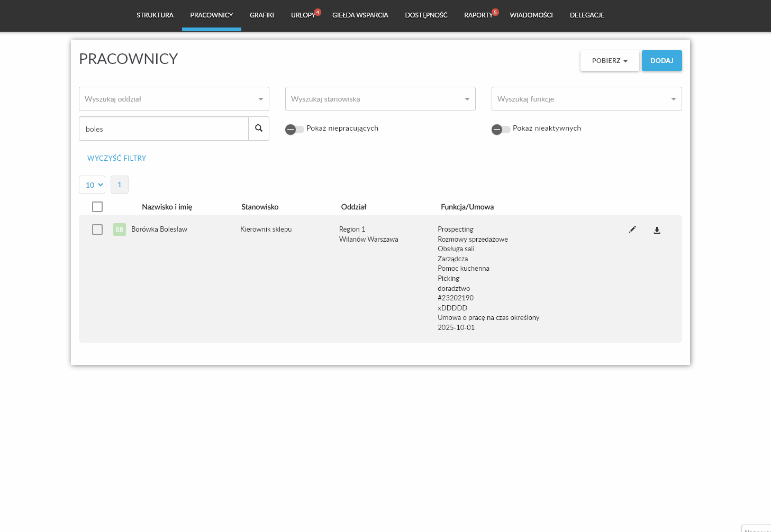Enable the 'Pokaż niepracujących' toggle
The width and height of the screenshot is (771, 532).
click(294, 130)
